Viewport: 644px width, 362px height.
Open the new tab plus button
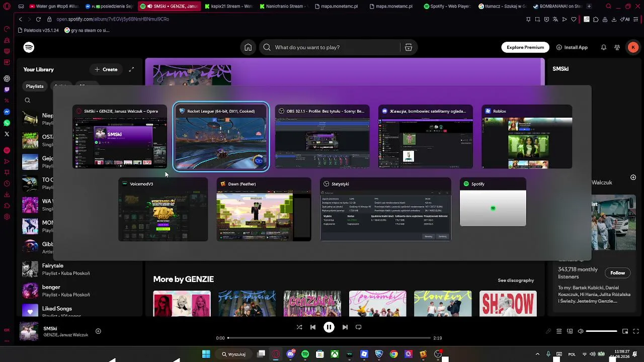[x=589, y=6]
